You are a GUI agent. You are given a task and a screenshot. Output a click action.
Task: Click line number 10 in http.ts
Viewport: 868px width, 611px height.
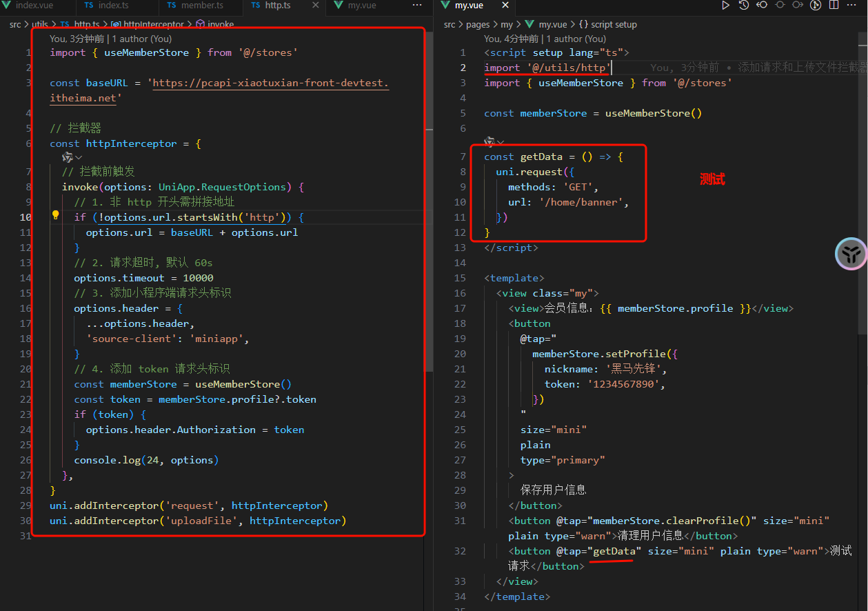(x=26, y=217)
